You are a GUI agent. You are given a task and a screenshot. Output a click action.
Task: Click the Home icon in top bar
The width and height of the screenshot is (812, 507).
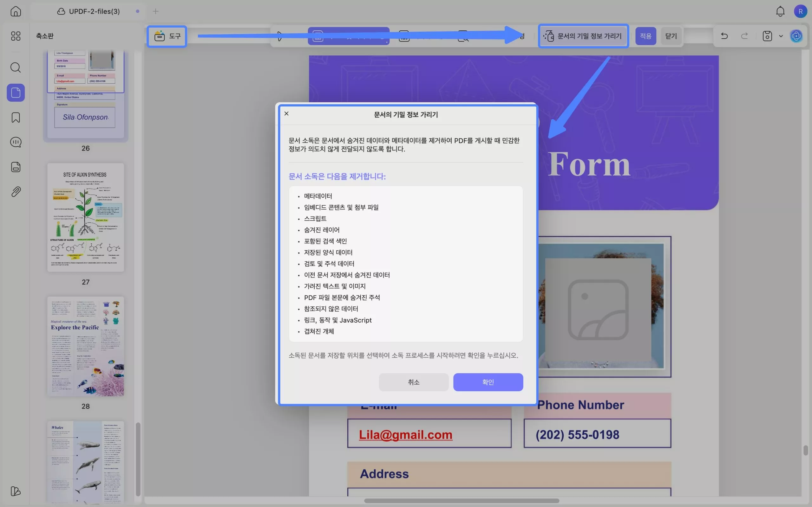tap(16, 11)
